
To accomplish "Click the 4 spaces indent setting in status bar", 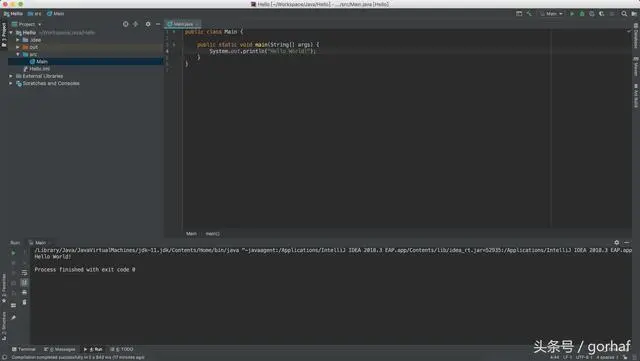I will pos(607,357).
